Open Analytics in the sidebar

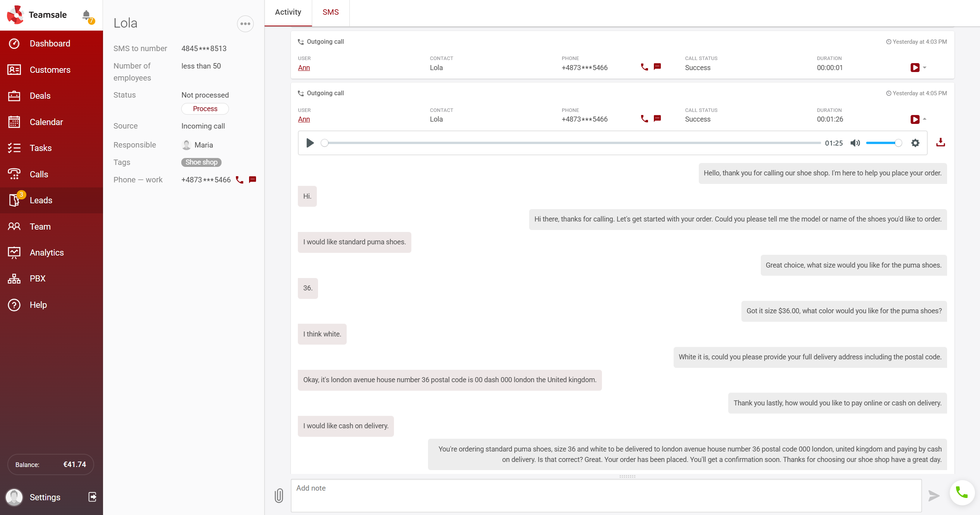[x=46, y=252]
